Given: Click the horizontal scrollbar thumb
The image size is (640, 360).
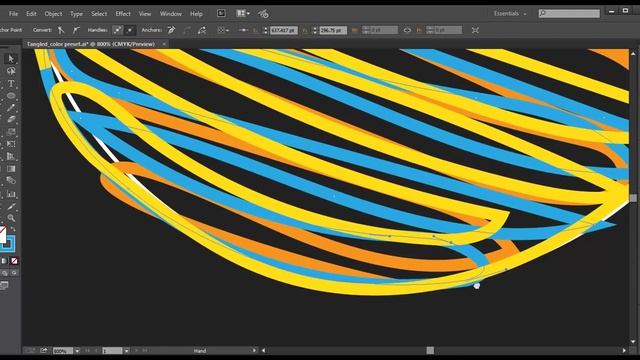Looking at the screenshot, I should click(x=430, y=351).
